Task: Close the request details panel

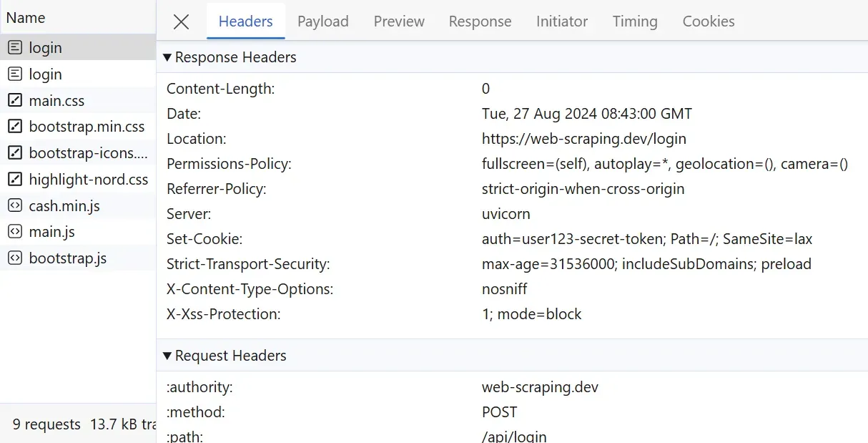Action: 181,21
